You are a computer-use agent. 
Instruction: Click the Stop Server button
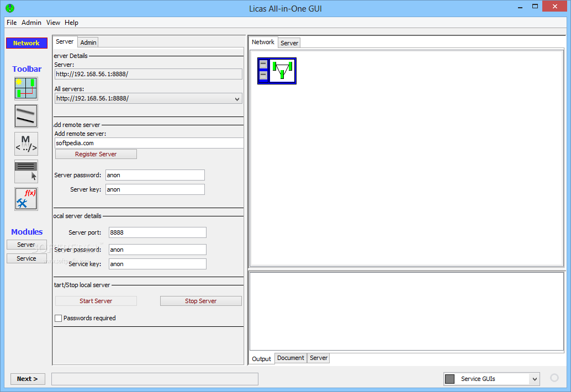pos(201,301)
